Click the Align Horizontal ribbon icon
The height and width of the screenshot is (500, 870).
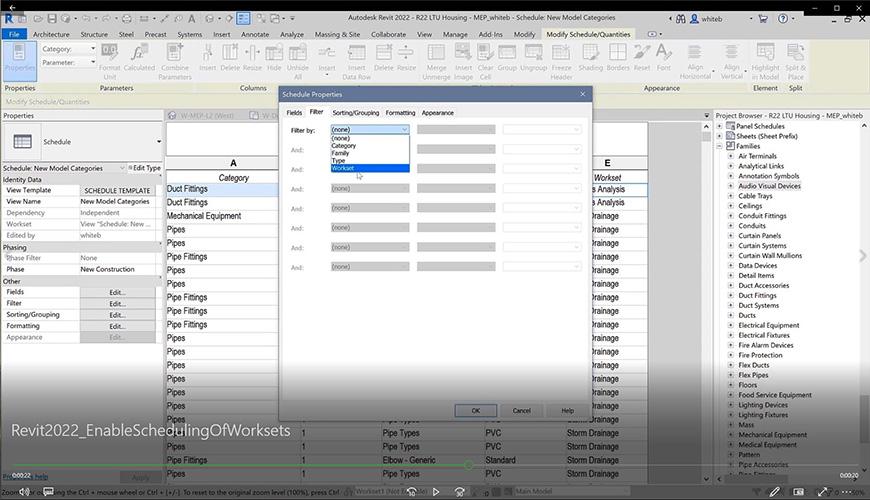(x=695, y=62)
